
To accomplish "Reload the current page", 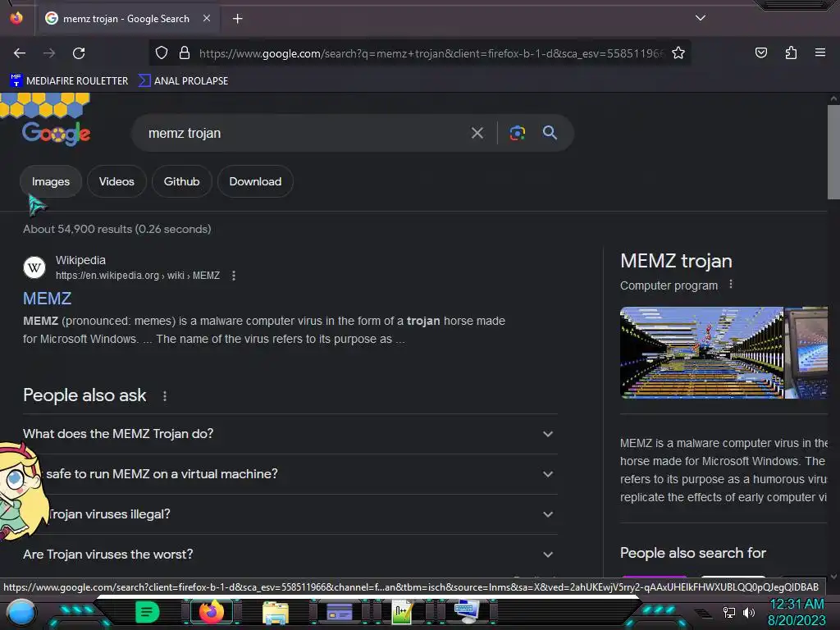I will [x=79, y=53].
